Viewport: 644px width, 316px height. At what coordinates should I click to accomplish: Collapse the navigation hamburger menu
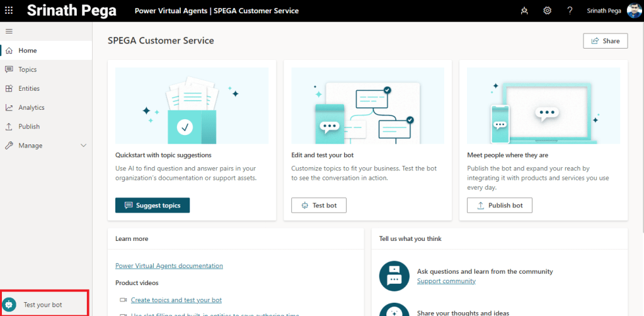tap(9, 31)
